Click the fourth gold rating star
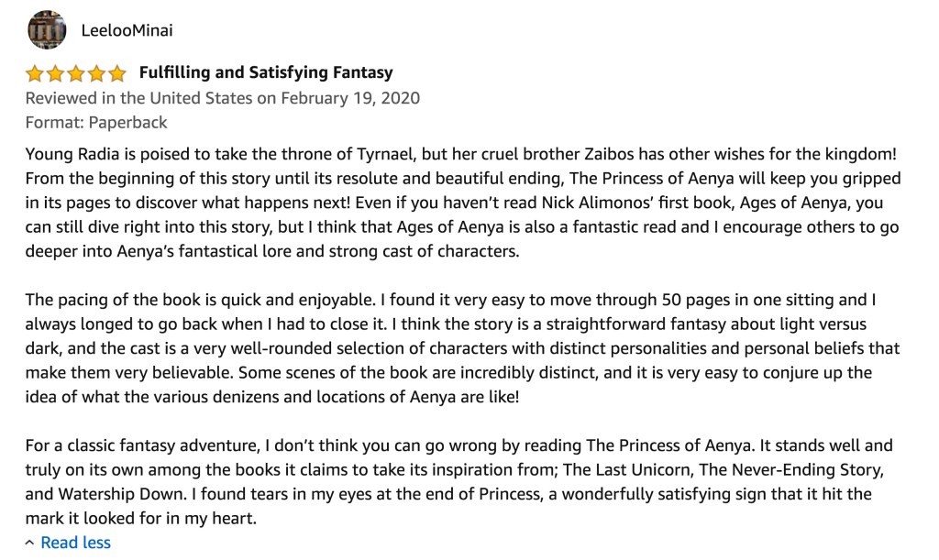 [x=96, y=73]
